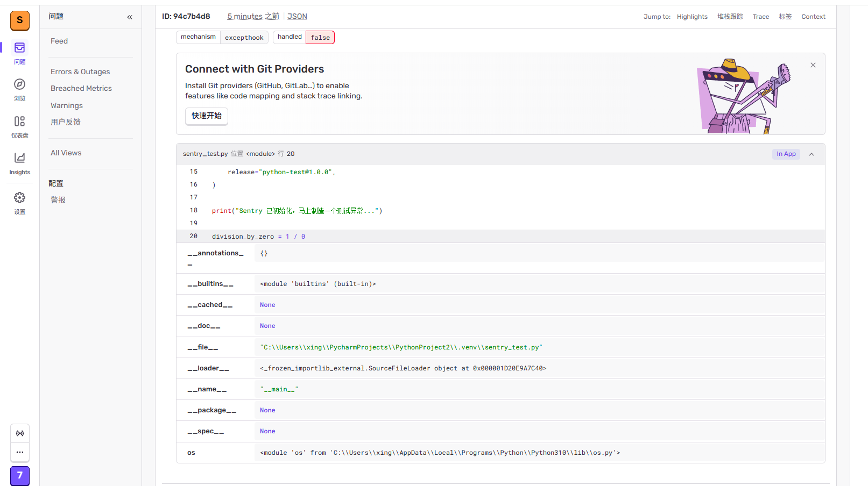Jump to the Trace section
This screenshot has width=868, height=486.
(x=760, y=17)
